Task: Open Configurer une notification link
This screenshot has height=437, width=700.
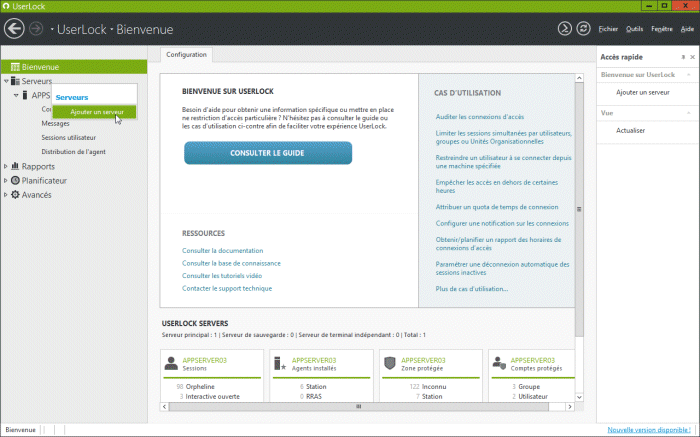Action: coord(502,223)
